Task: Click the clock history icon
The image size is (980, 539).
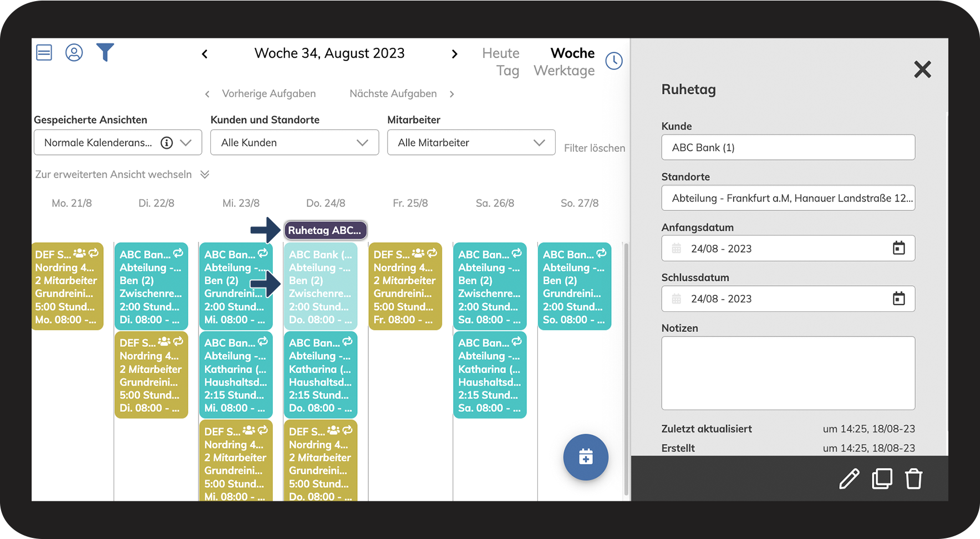Action: [x=614, y=61]
